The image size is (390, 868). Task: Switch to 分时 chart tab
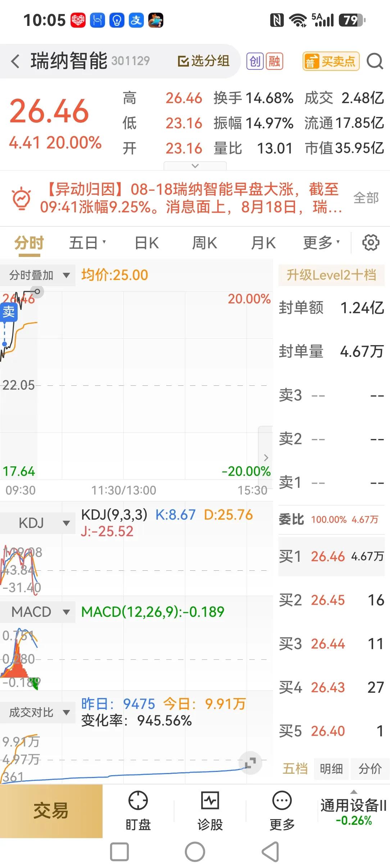(x=29, y=243)
